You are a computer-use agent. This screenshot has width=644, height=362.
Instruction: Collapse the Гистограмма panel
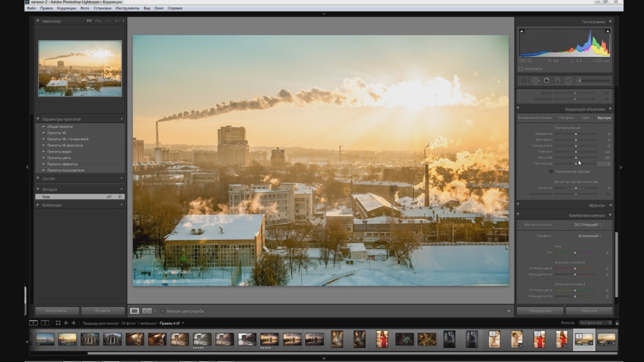(x=610, y=22)
